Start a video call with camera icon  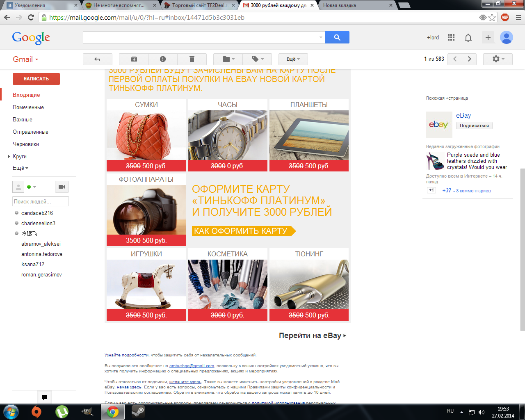click(x=62, y=187)
